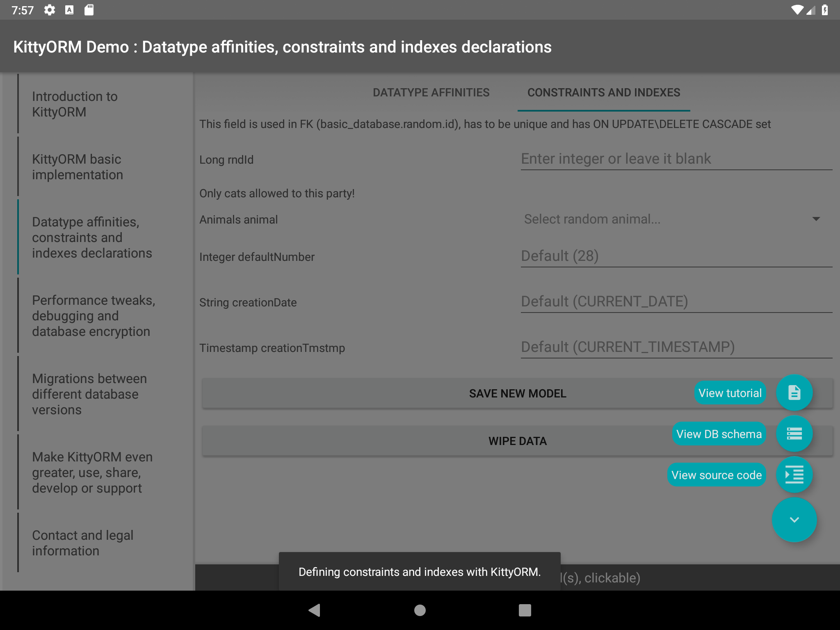Tap the Android back navigation button
Screen dimensions: 840x630
click(x=315, y=610)
